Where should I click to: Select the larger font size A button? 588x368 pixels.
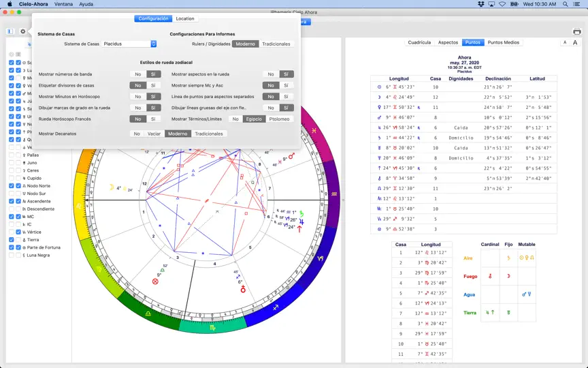pyautogui.click(x=575, y=42)
